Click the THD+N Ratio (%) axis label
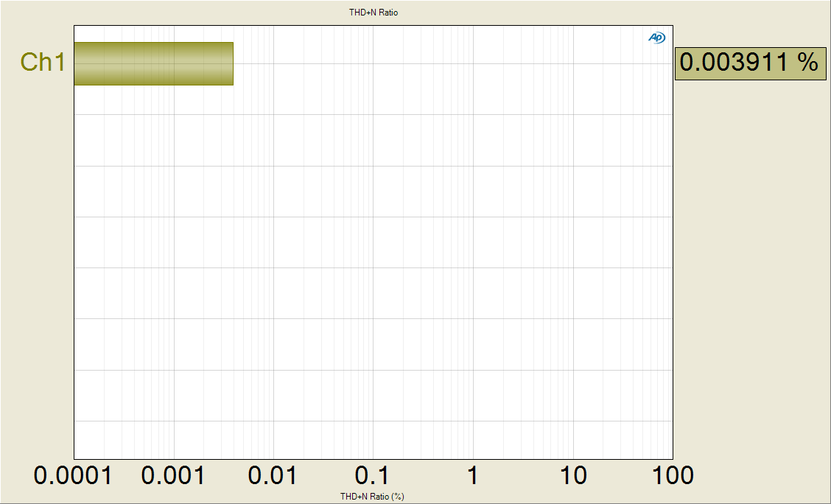This screenshot has width=831, height=504. (372, 497)
